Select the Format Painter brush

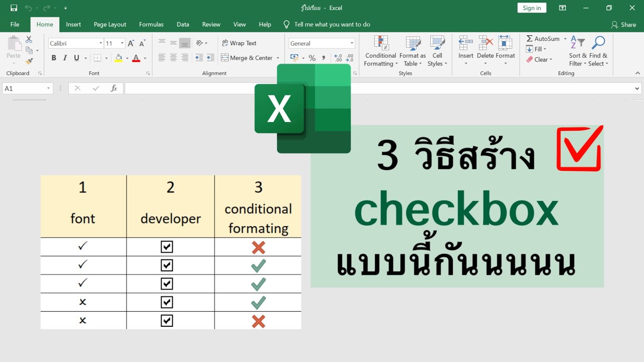pyautogui.click(x=29, y=61)
